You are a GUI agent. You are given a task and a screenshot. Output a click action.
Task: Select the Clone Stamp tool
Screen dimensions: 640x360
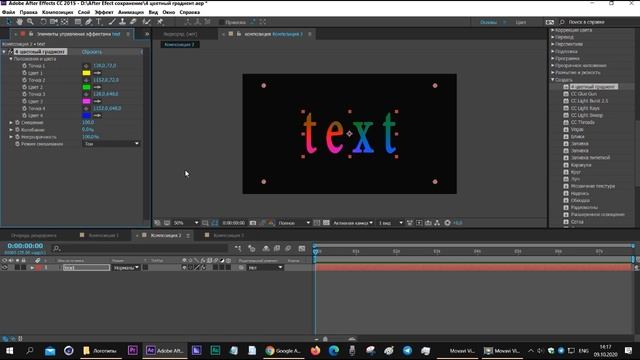click(x=122, y=22)
